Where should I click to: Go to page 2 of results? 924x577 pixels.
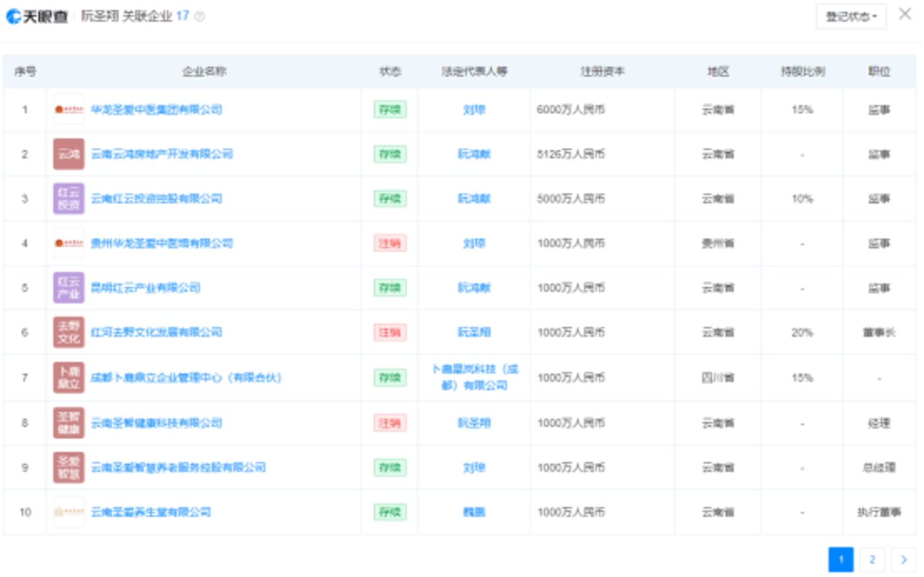pyautogui.click(x=872, y=559)
